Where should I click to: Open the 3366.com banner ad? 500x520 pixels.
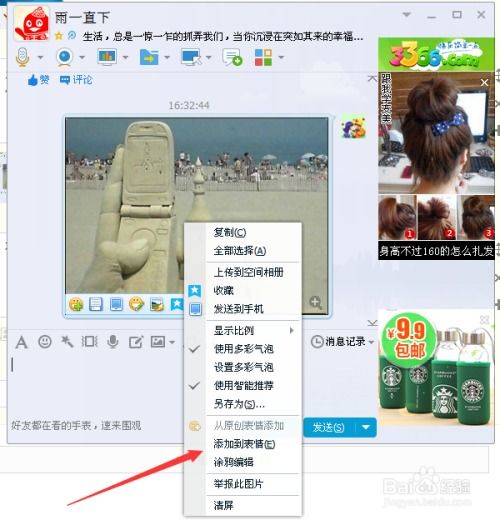[x=436, y=55]
